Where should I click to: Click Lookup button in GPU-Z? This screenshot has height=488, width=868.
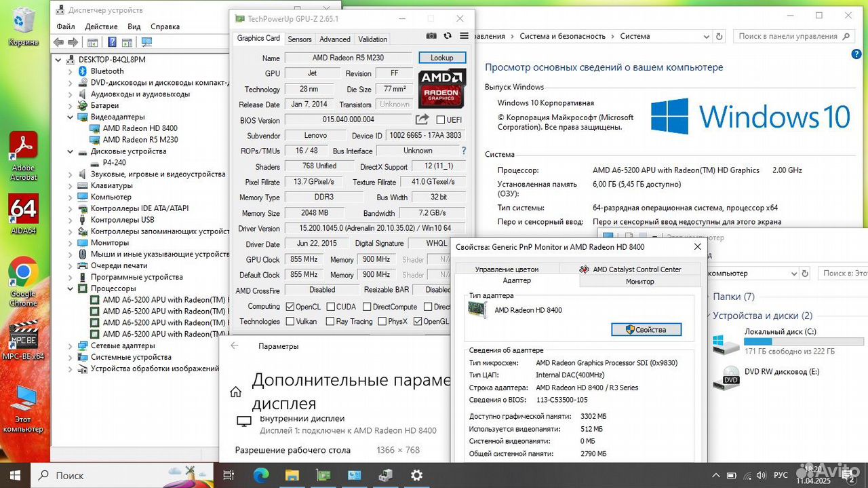(x=441, y=58)
